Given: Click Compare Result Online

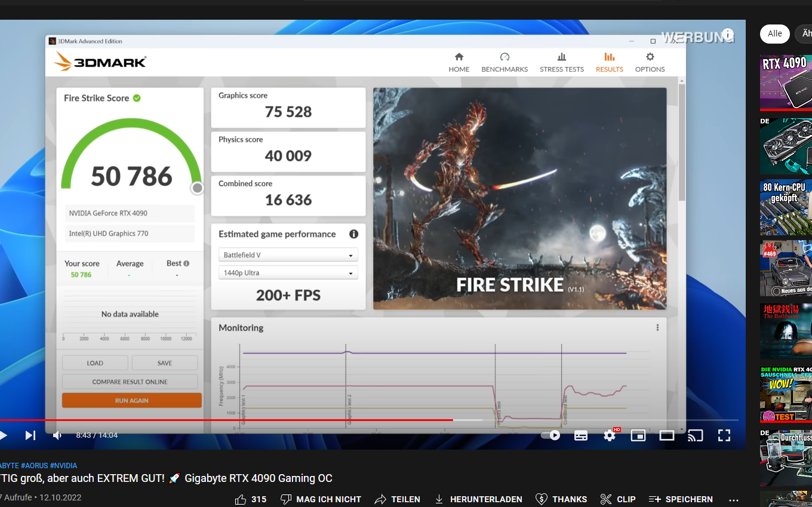Looking at the screenshot, I should click(x=130, y=382).
